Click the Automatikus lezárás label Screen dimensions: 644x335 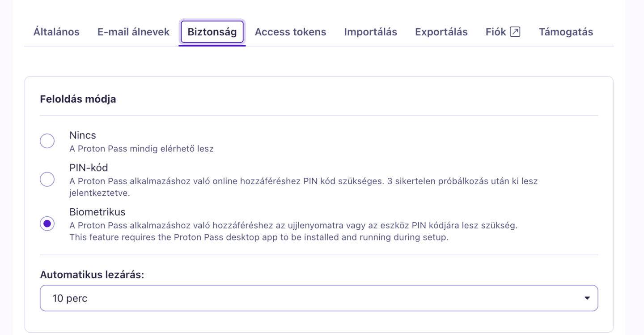coord(92,275)
